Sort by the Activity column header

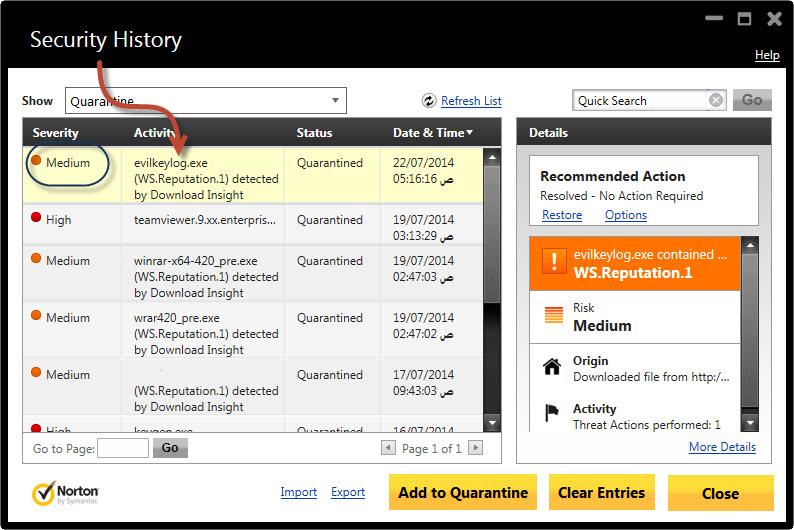coord(154,133)
